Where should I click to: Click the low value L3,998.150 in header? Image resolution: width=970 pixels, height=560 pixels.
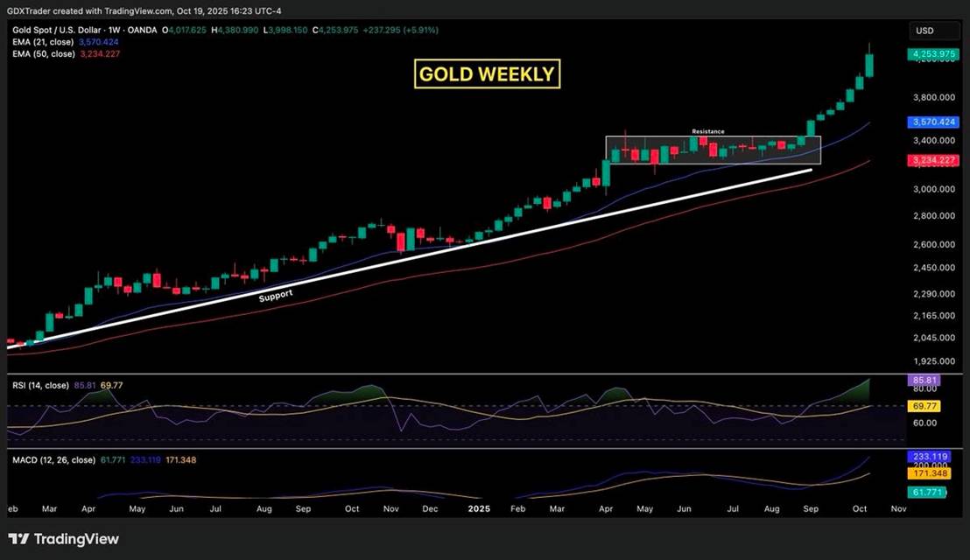click(x=285, y=30)
